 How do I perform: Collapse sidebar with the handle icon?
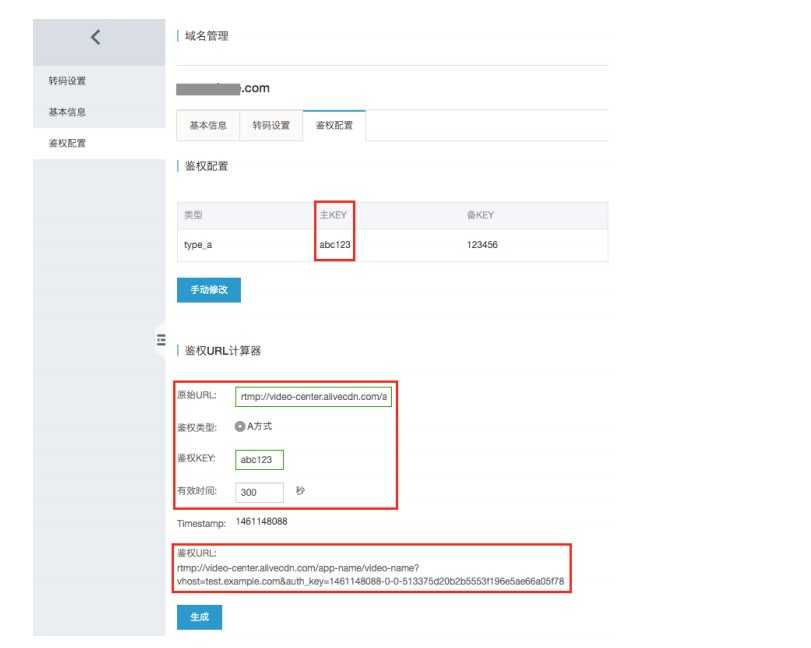coord(161,340)
